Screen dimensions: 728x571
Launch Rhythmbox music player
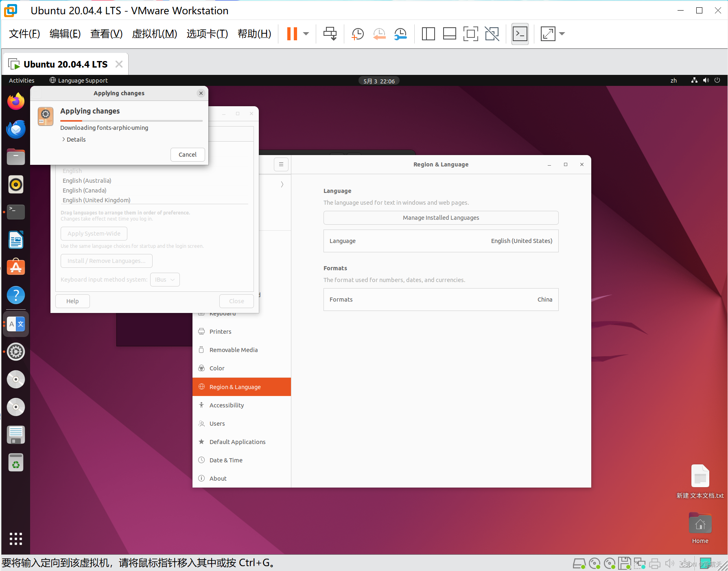pyautogui.click(x=16, y=184)
